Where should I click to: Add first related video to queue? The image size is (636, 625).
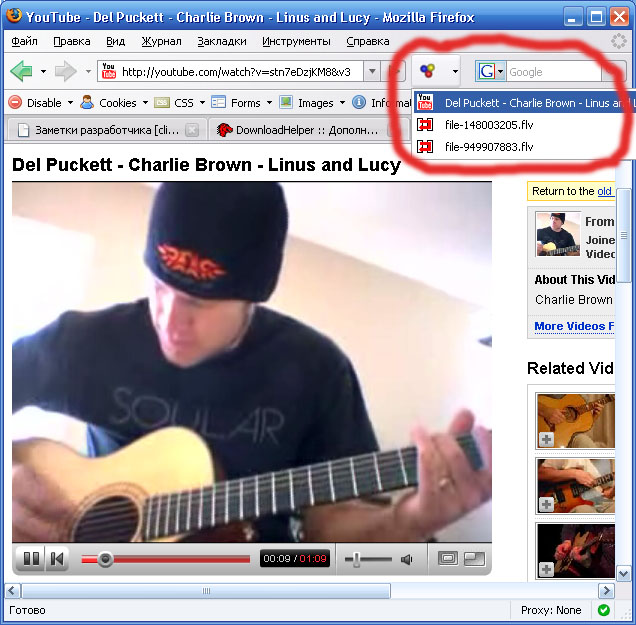(x=546, y=440)
